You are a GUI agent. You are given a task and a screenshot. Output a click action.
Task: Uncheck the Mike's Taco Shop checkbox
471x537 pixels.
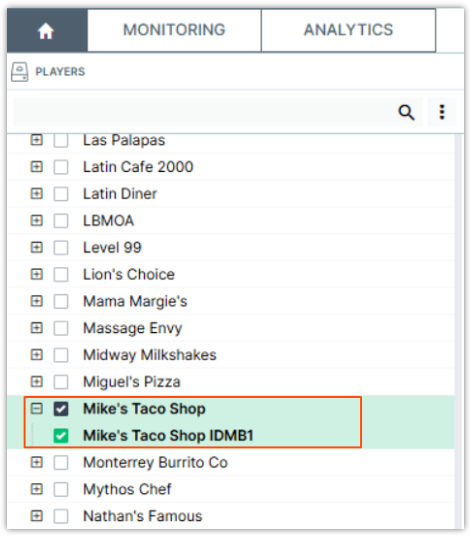click(61, 409)
